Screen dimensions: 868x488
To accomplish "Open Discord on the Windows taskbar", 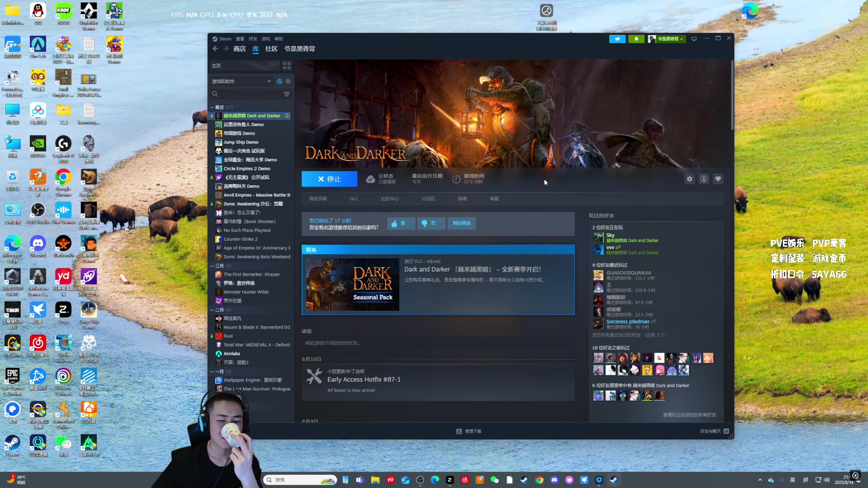I will (554, 480).
